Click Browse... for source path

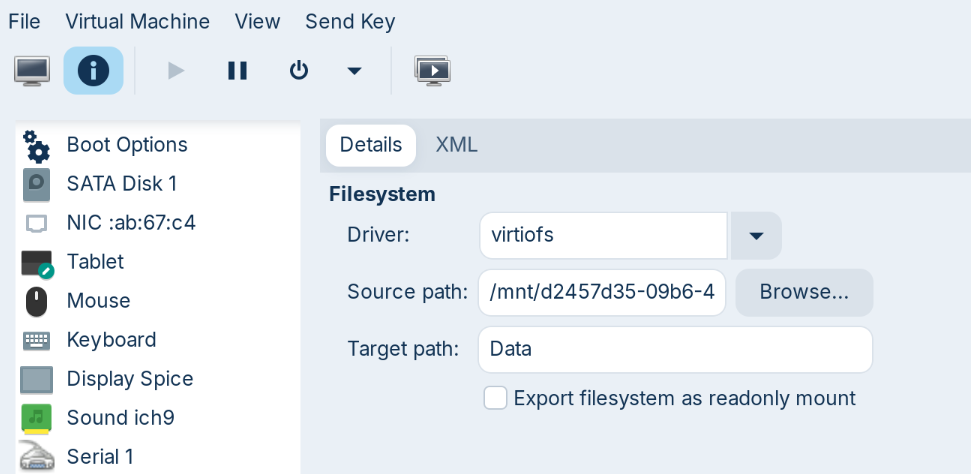pyautogui.click(x=804, y=292)
